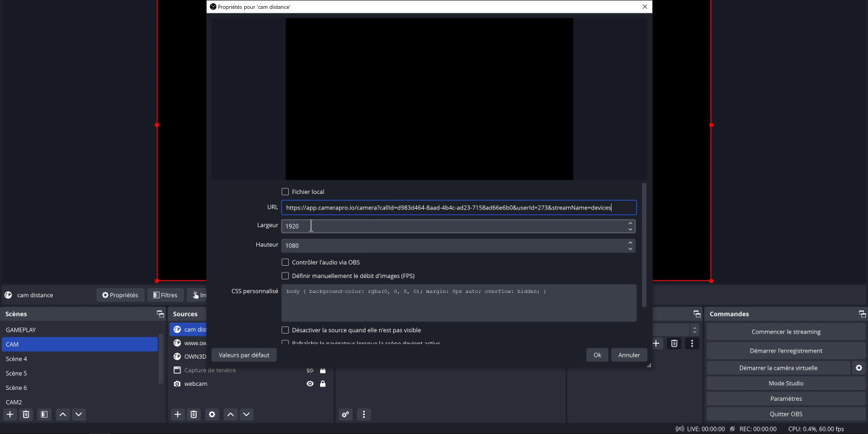Screen dimensions: 868x434
Task: Move selected source up with arrow icon
Action: (x=231, y=414)
